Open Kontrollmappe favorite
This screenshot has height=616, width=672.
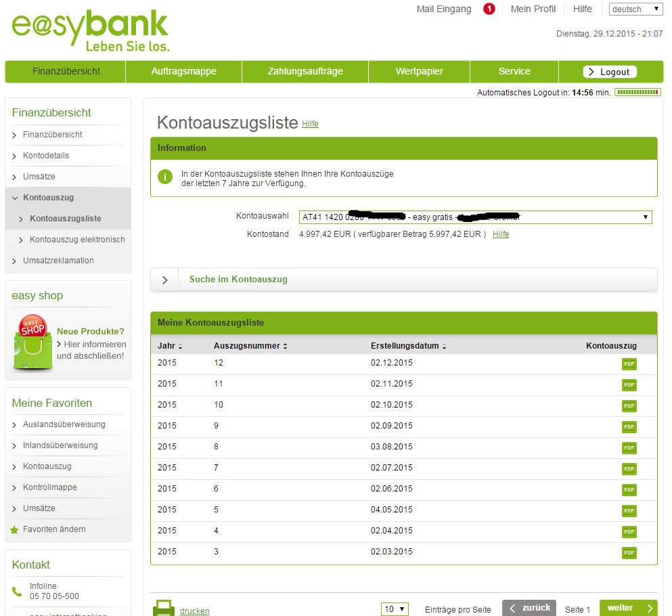point(49,487)
